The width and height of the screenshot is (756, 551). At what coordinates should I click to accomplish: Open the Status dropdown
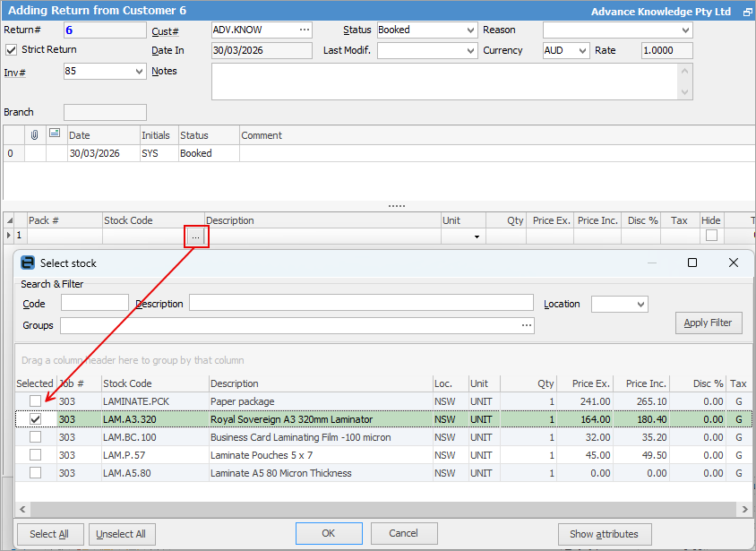pos(471,30)
